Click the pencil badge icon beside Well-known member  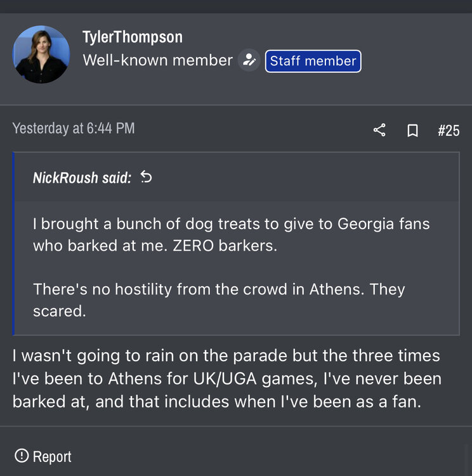pos(249,61)
